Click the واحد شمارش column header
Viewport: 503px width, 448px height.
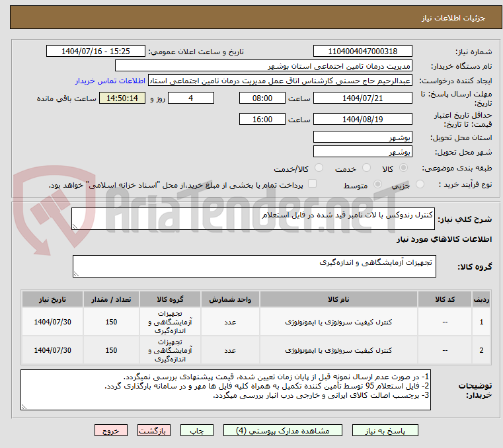(230, 299)
